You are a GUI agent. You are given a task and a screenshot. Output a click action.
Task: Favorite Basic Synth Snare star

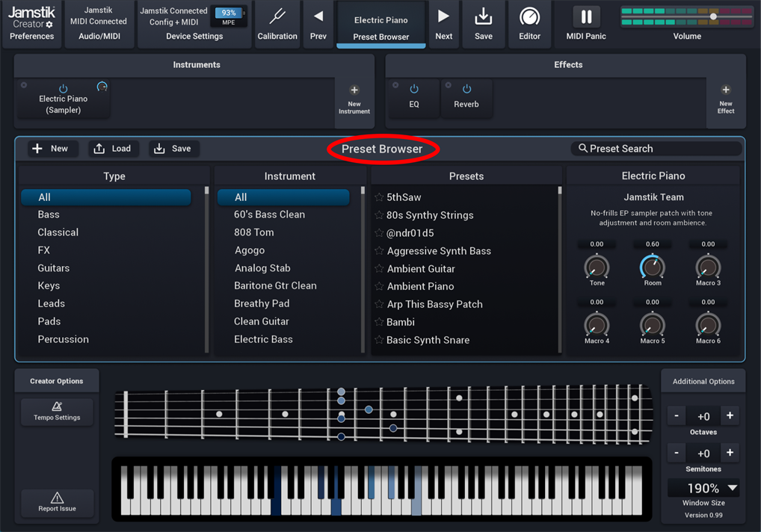pos(379,339)
